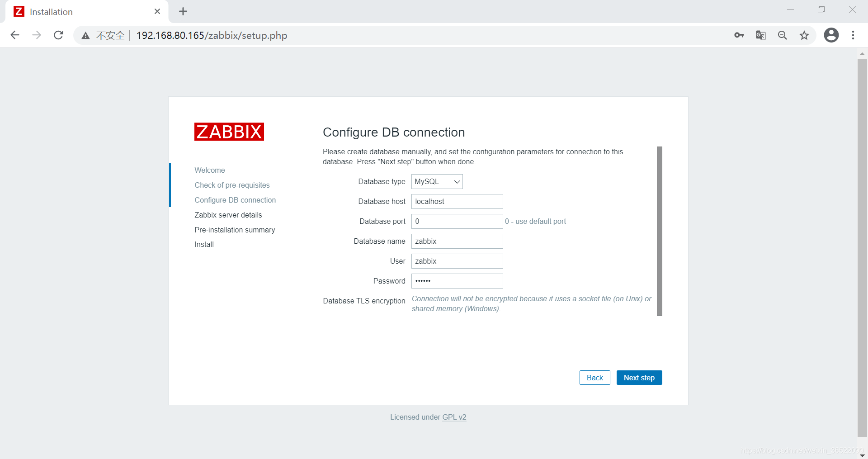Image resolution: width=868 pixels, height=459 pixels.
Task: Click the Database host field
Action: click(x=457, y=201)
